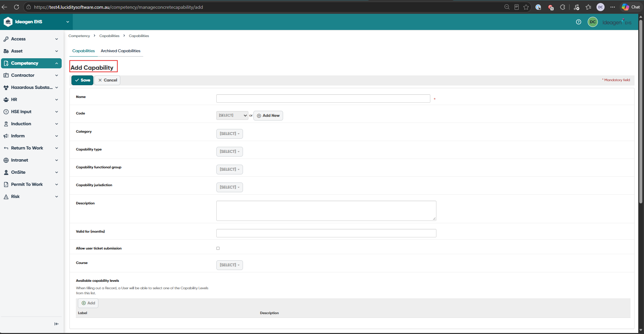Click the Risk warning triangle icon
Screen dimensions: 644x334
pyautogui.click(x=6, y=197)
